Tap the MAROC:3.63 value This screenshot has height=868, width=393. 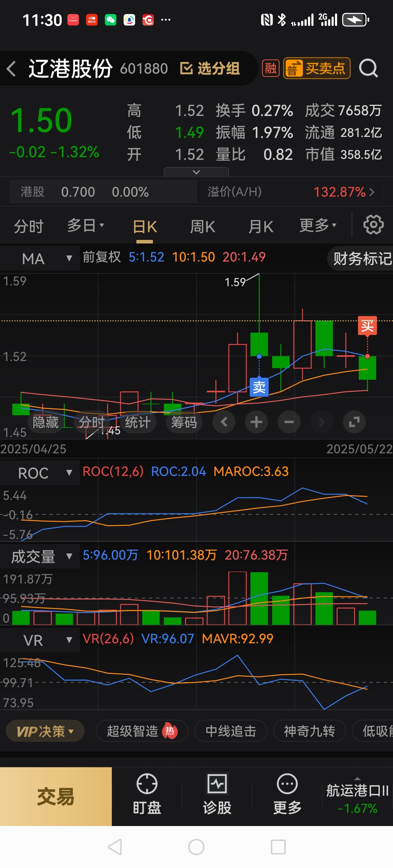coord(251,471)
